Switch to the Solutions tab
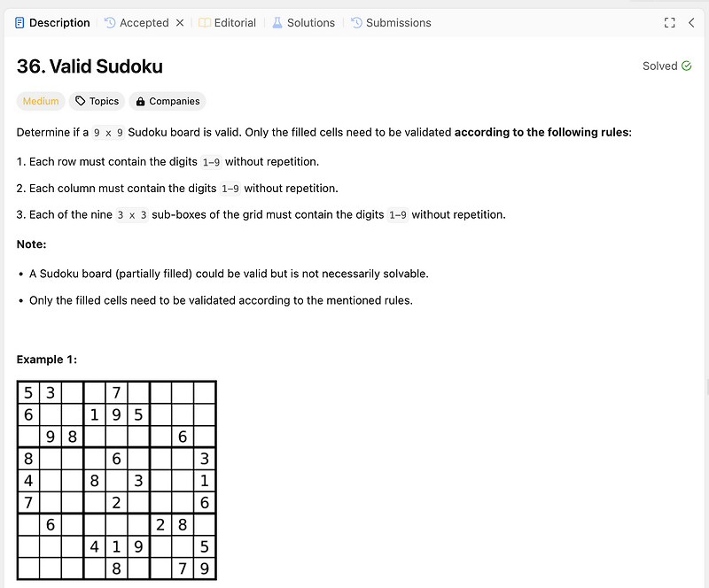709x588 pixels. tap(310, 23)
